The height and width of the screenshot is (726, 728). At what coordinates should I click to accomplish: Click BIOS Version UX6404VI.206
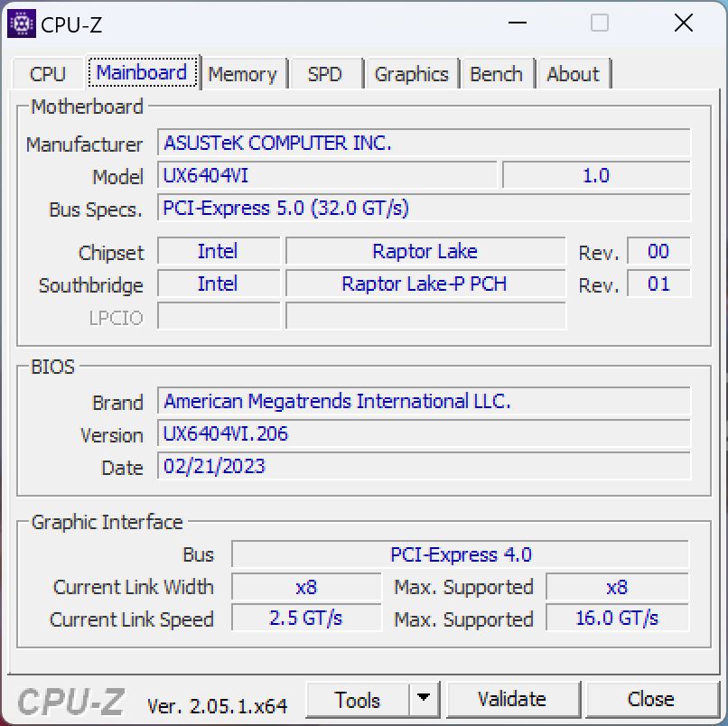pos(424,433)
